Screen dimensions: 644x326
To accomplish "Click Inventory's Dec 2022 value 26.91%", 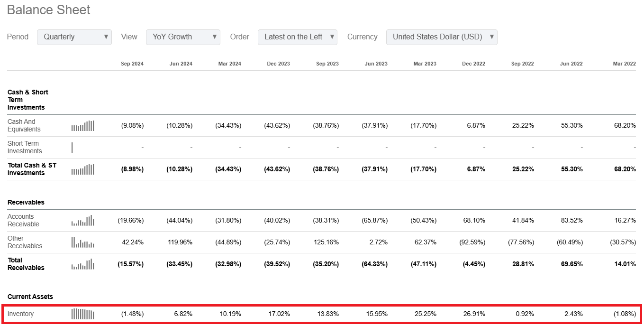I will pyautogui.click(x=474, y=314).
